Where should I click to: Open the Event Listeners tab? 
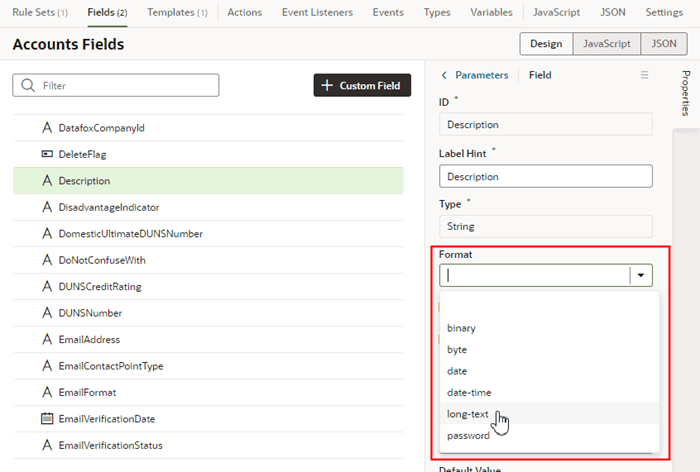(317, 13)
